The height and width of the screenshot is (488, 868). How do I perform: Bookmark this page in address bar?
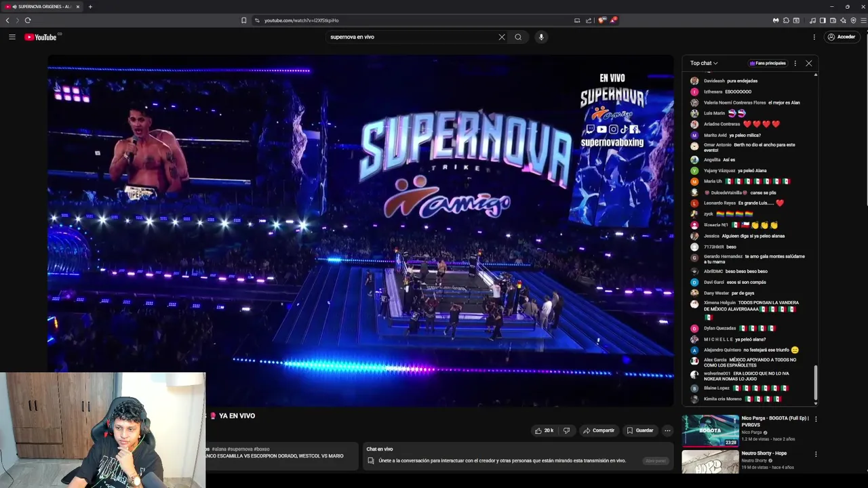pos(244,20)
